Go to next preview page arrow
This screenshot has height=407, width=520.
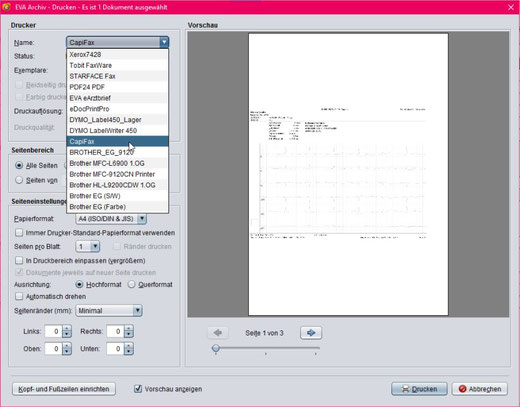tap(311, 333)
